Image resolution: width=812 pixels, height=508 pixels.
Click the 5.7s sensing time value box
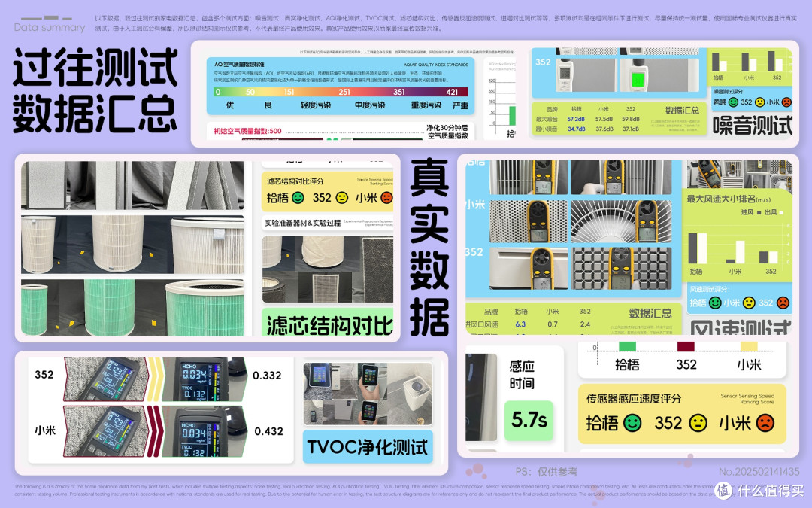point(529,421)
